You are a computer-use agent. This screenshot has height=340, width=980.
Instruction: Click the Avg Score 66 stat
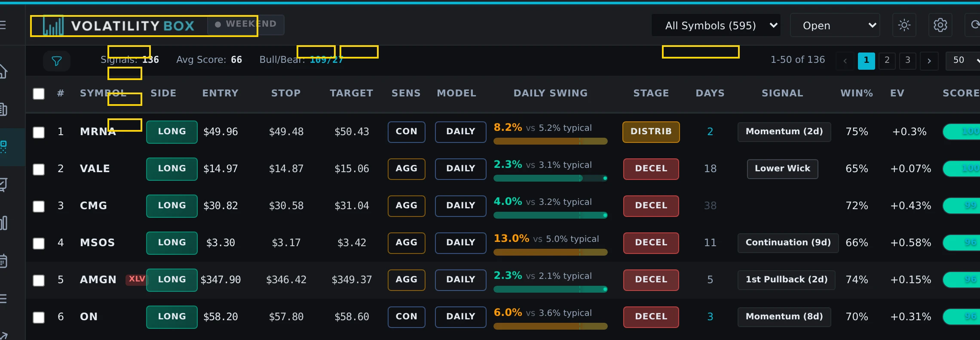pyautogui.click(x=209, y=60)
